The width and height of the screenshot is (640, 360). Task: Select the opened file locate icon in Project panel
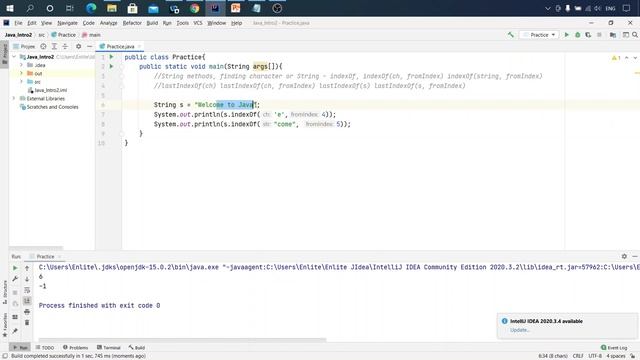pyautogui.click(x=43, y=47)
